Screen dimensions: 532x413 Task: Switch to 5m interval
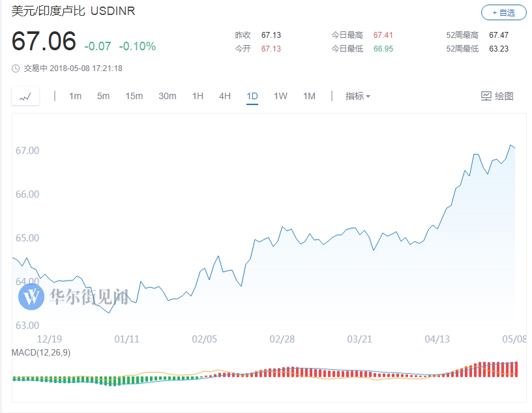pos(103,96)
